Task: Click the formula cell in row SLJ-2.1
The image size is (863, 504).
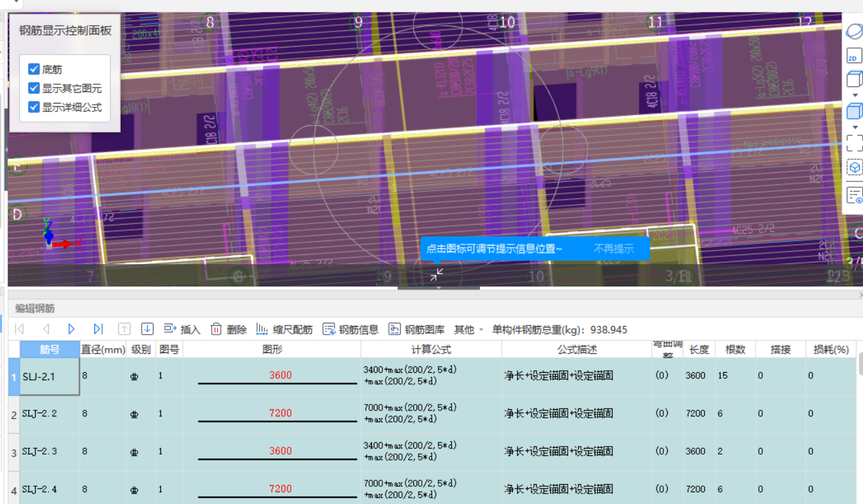Action: (x=431, y=376)
